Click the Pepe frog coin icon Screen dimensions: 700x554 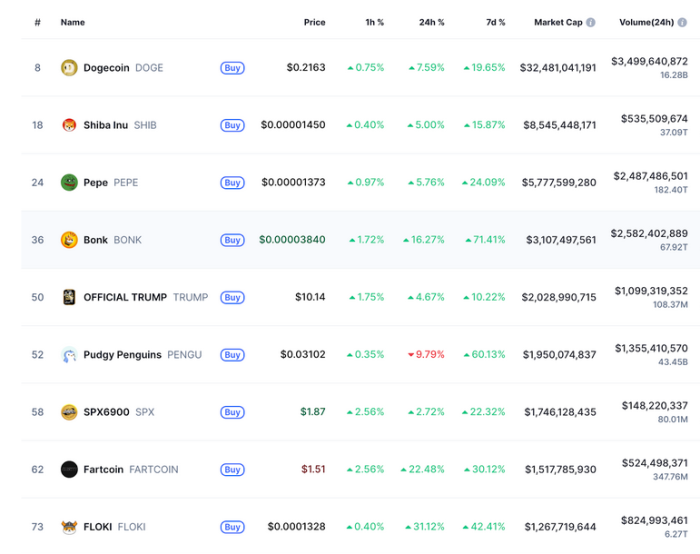coord(69,183)
